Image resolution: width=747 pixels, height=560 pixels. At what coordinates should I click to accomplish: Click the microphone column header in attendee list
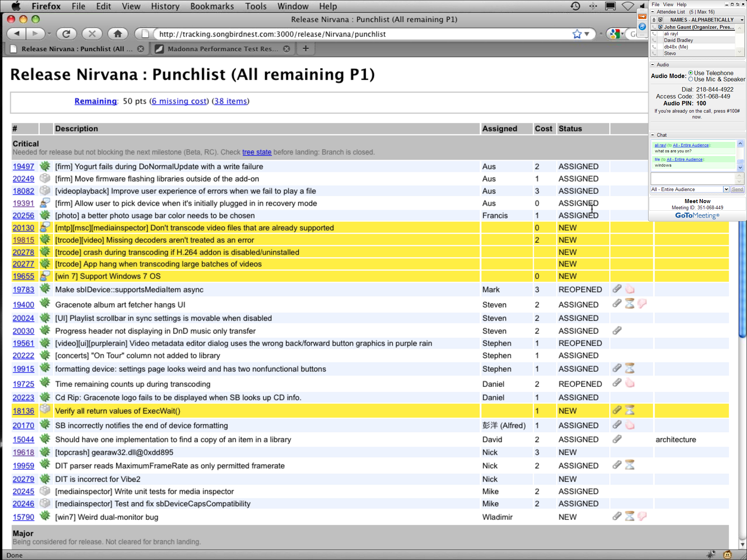[x=654, y=20]
